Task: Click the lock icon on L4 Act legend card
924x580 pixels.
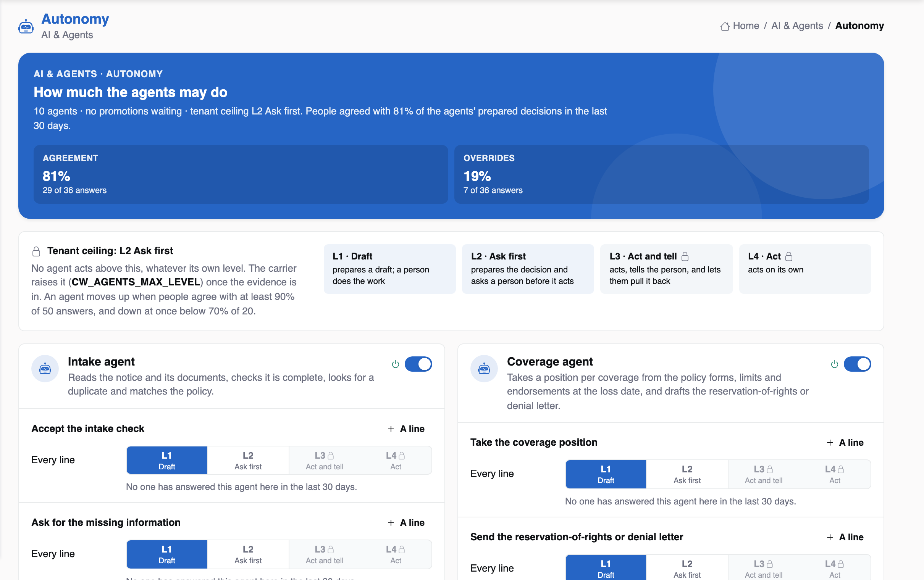Action: [789, 256]
